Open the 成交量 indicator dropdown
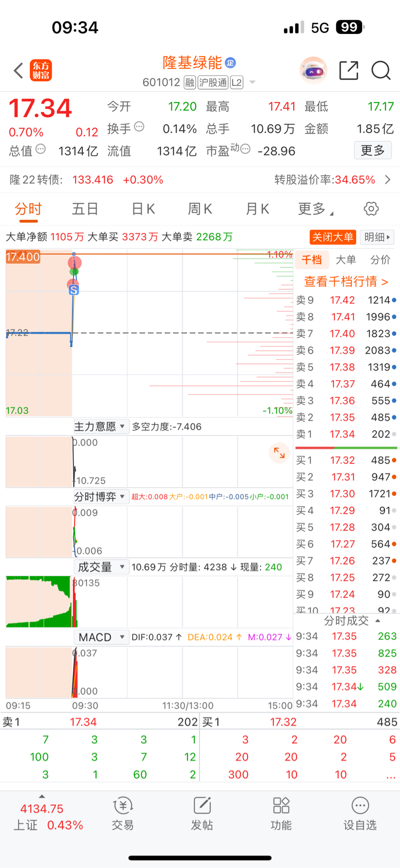This screenshot has width=400, height=868. pos(101,567)
